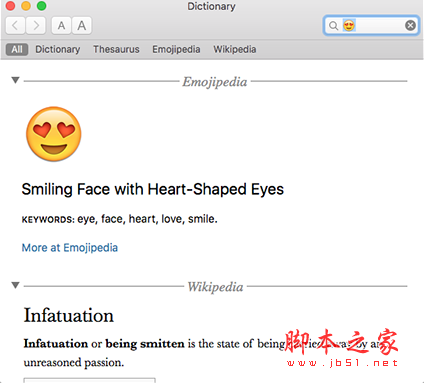Viewport: 424px width, 383px height.
Task: Click the Emojipedia section header label
Action: coord(215,82)
